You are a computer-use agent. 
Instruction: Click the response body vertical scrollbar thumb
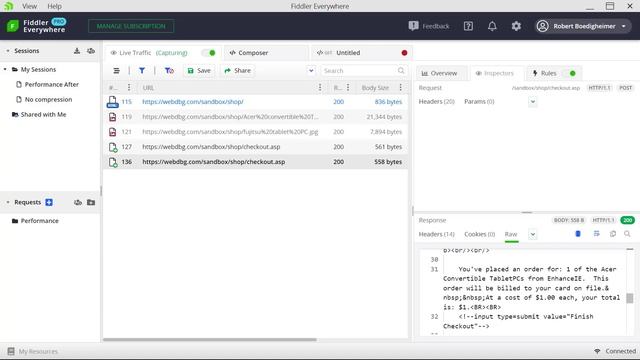[x=630, y=298]
